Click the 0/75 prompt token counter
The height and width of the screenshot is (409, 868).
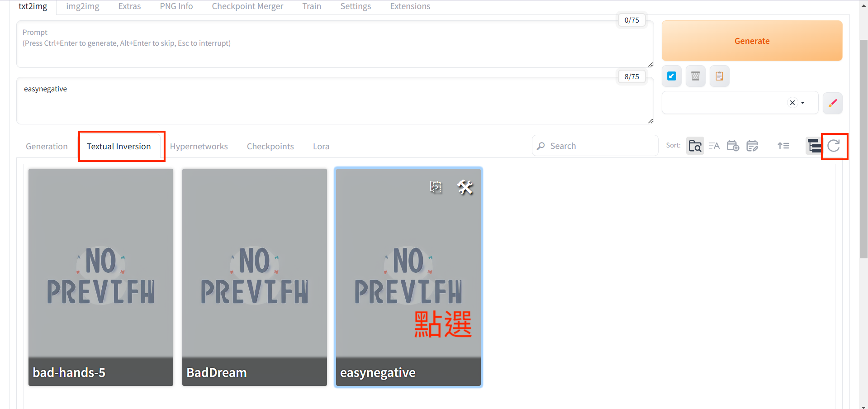point(631,20)
